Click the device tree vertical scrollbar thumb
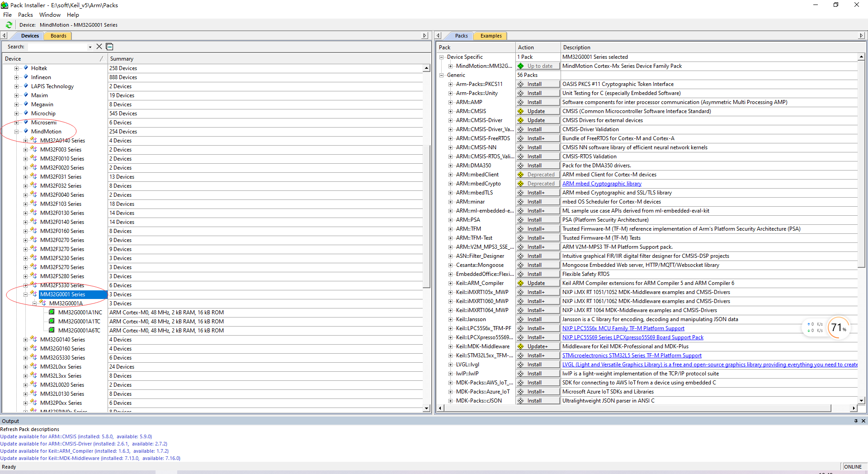The width and height of the screenshot is (868, 474). point(426,216)
